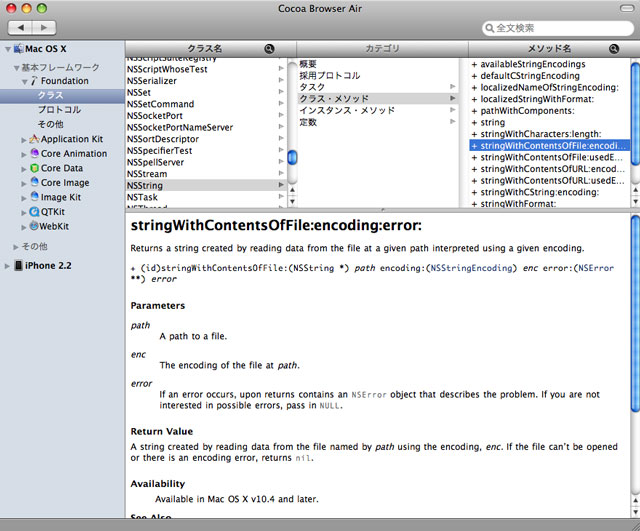Click the Application Kit icon
This screenshot has height=531, width=640.
34,139
